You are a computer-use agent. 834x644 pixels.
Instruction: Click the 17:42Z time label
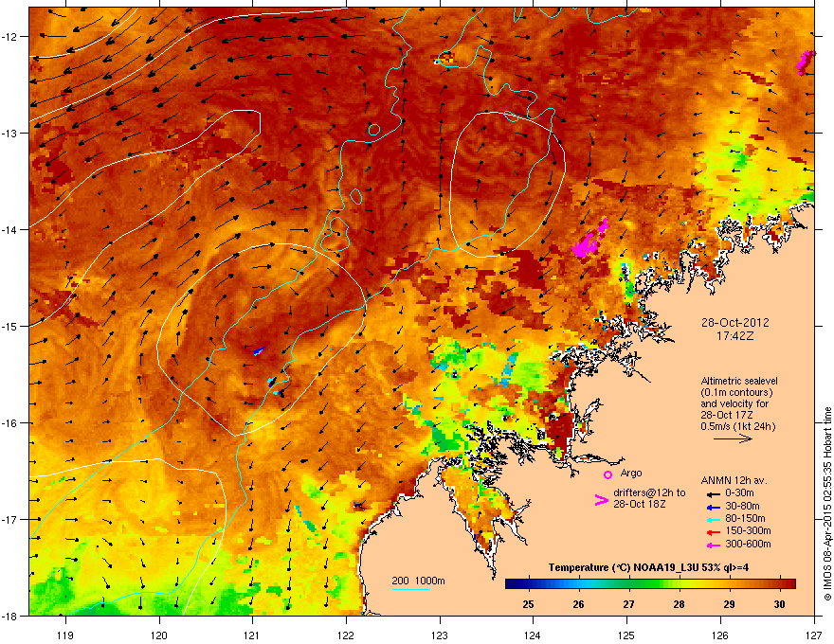pos(735,336)
